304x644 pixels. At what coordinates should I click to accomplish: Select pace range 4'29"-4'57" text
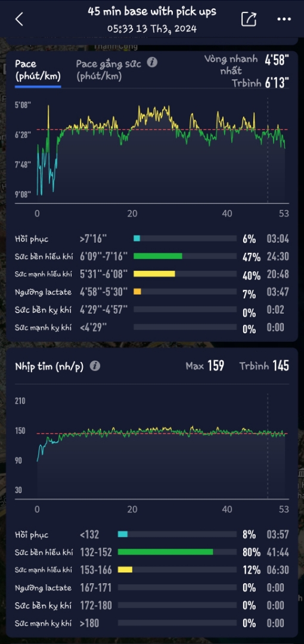(x=104, y=309)
